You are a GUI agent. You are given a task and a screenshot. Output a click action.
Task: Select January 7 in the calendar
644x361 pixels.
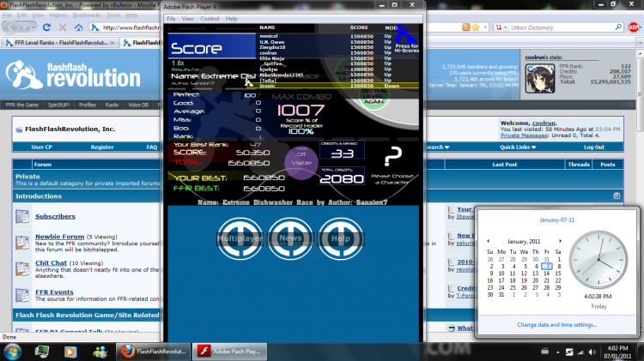[547, 266]
